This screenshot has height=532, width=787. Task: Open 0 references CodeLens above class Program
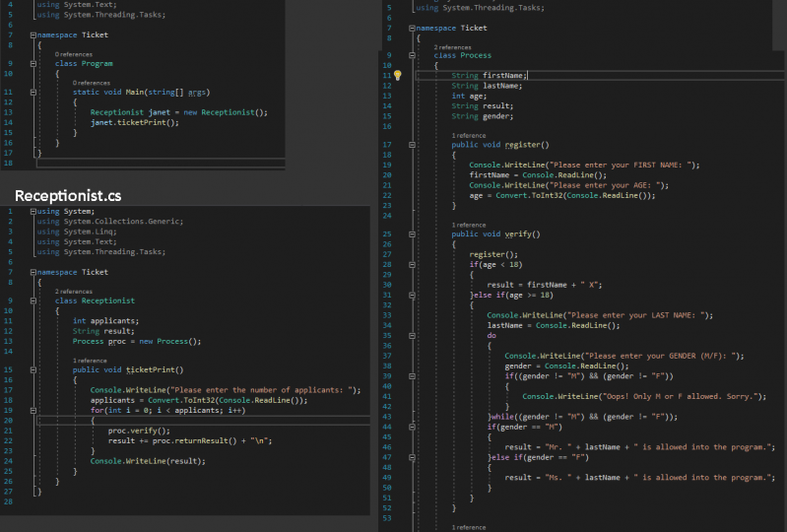[73, 54]
